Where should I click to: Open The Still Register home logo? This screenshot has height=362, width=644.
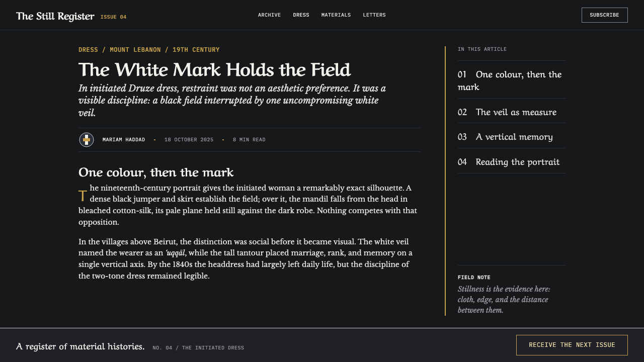(55, 16)
